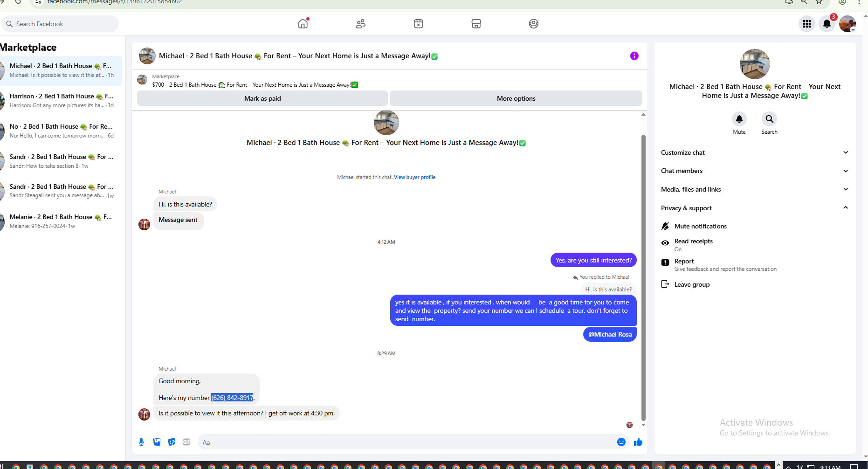Click the $700 Marketplace listing link
The image size is (868, 469).
click(x=255, y=85)
